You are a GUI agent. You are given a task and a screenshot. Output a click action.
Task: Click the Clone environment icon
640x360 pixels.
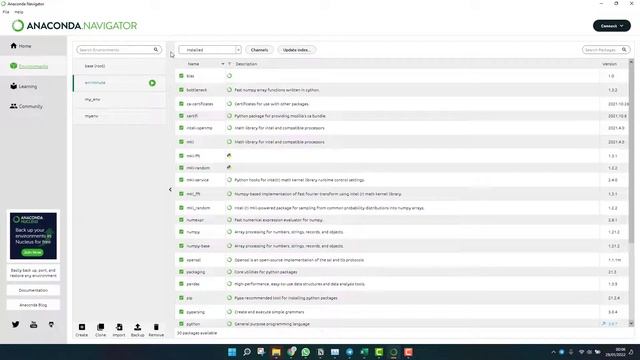click(100, 327)
